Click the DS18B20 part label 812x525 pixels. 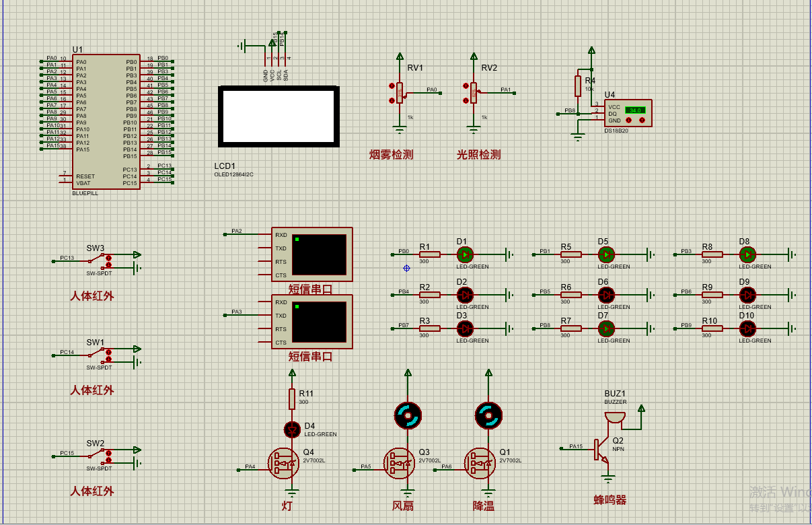pyautogui.click(x=616, y=131)
